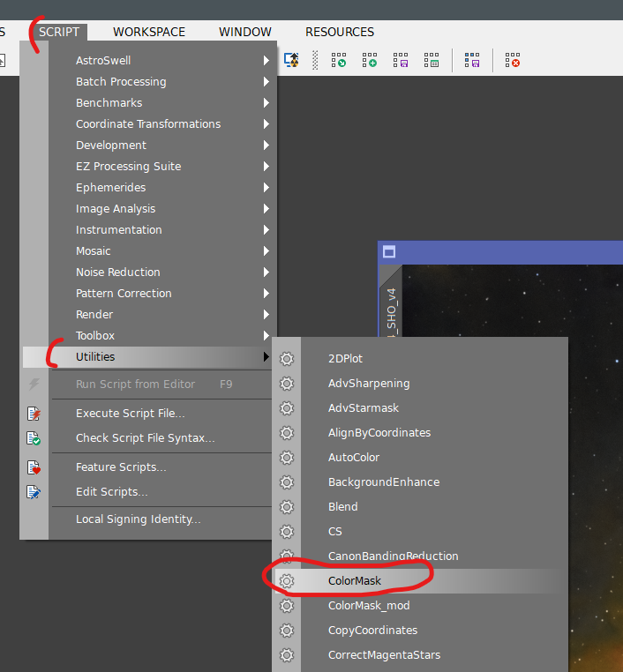
Task: Click the Edit Scripts pencil document icon
Action: 34,492
